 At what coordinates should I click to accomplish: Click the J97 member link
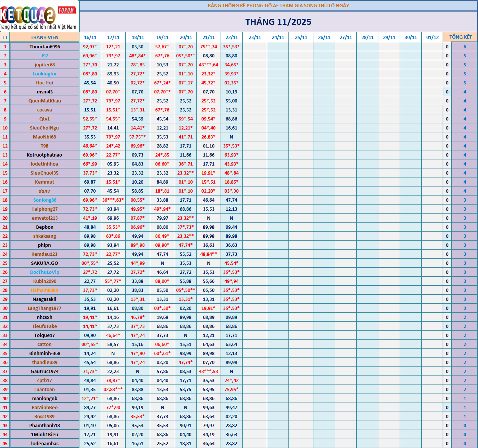[x=45, y=56]
